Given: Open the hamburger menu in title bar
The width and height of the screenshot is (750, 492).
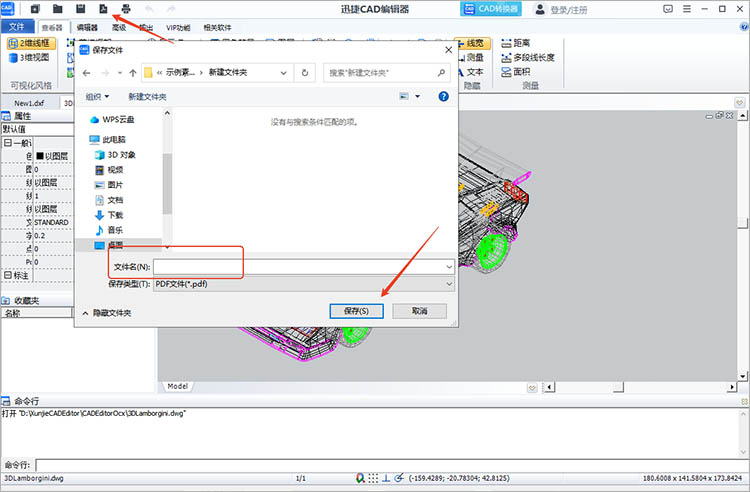Looking at the screenshot, I should [x=687, y=9].
